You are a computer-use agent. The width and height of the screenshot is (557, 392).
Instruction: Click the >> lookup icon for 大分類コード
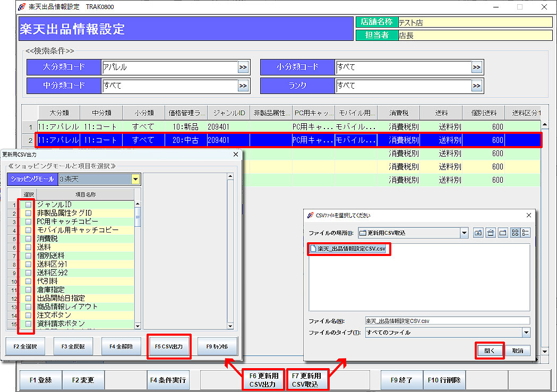[243, 67]
